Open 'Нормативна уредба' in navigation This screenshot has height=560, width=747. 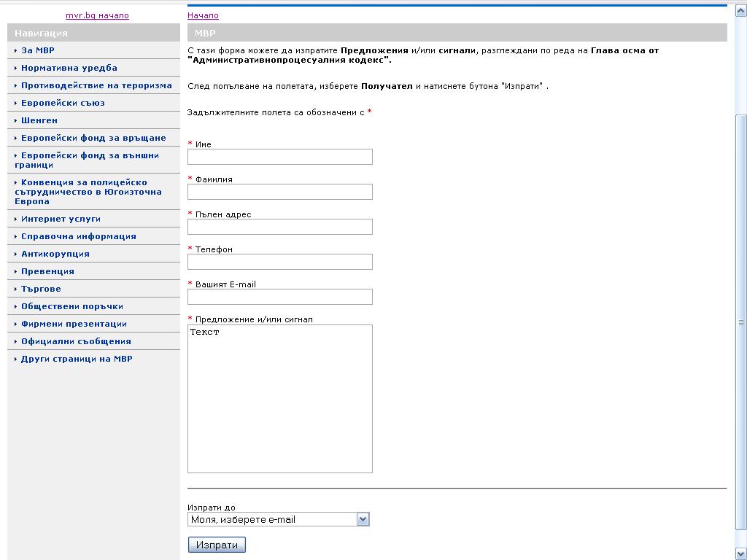point(69,68)
